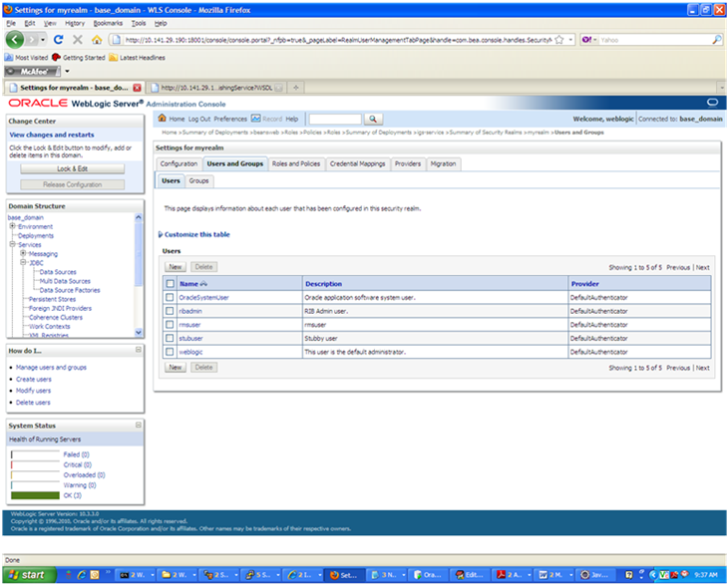The height and width of the screenshot is (585, 728).
Task: Open the Groups sub-tab
Action: pyautogui.click(x=199, y=180)
